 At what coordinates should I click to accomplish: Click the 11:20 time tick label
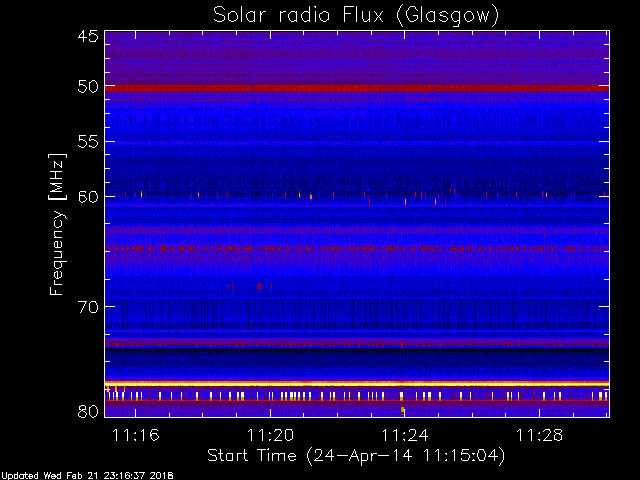pos(270,435)
